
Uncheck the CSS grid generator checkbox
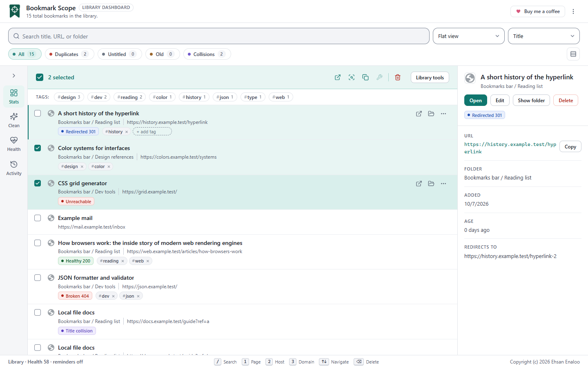[38, 183]
